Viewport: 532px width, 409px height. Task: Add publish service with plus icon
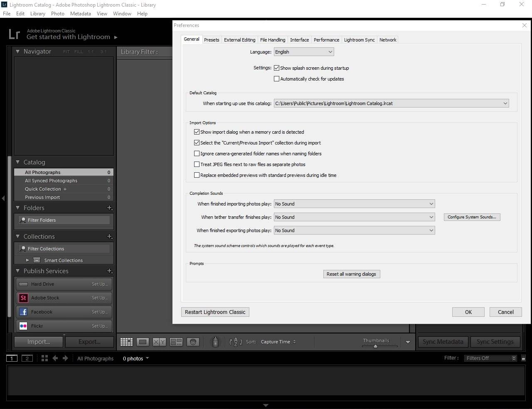point(109,271)
